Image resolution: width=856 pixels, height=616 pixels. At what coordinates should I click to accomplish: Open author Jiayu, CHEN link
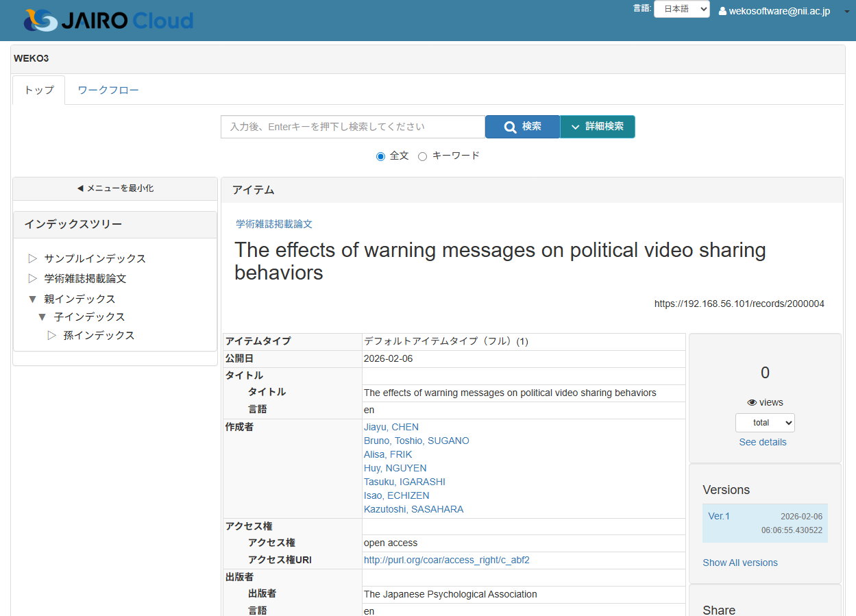(391, 427)
